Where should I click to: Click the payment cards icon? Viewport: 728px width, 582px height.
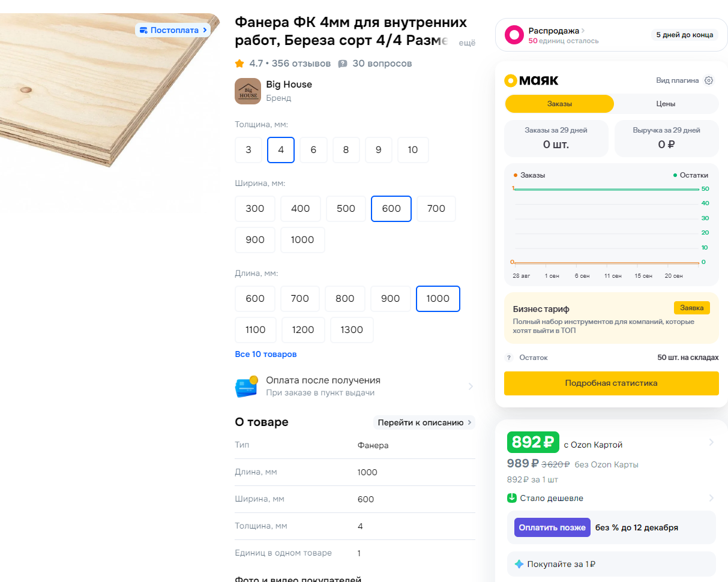point(246,386)
